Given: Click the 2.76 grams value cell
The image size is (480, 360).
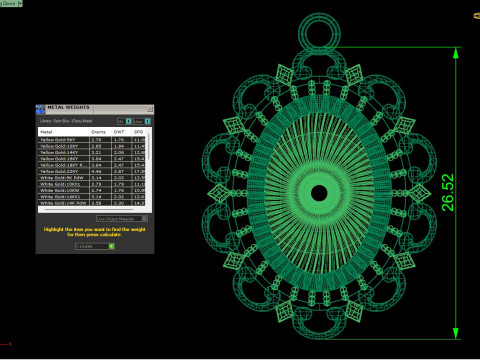Looking at the screenshot, I should (100, 140).
